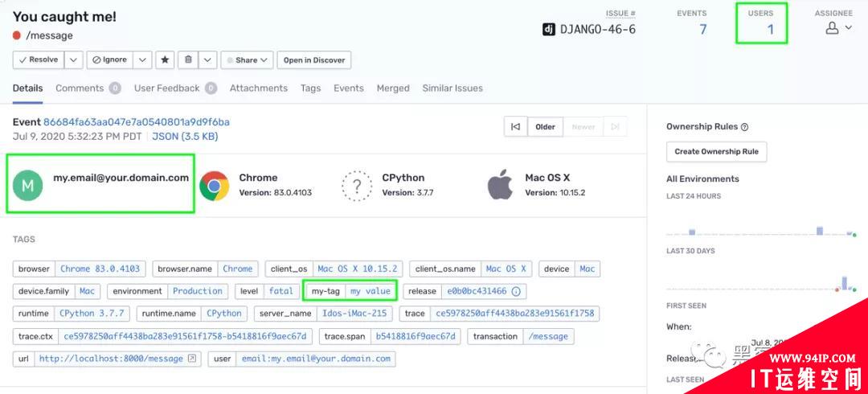Jump to newest event arrow button

(615, 127)
